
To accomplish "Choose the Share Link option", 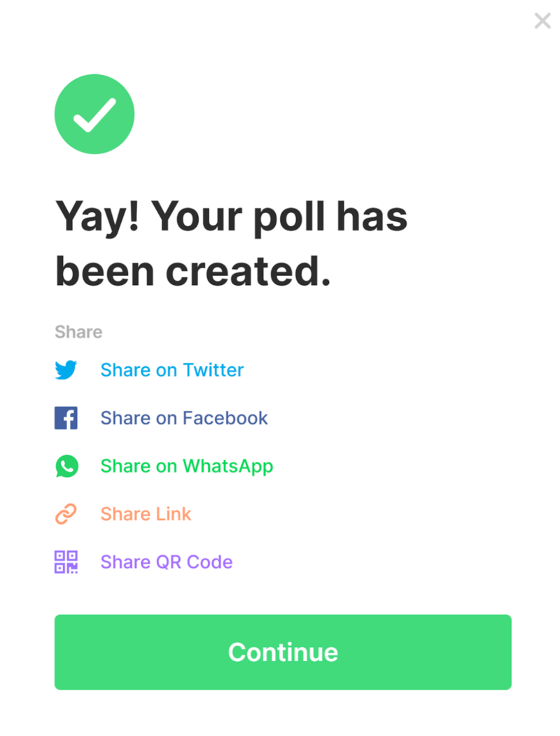I will pos(146,514).
